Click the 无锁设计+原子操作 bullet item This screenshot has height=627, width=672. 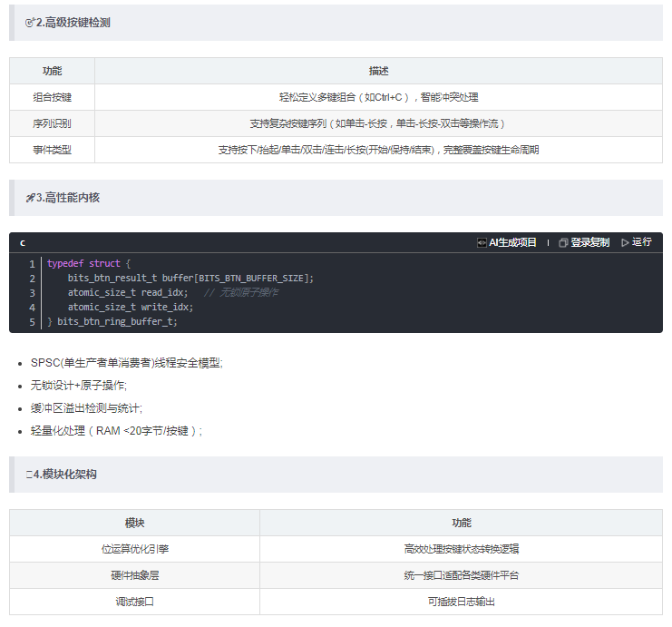click(x=79, y=385)
